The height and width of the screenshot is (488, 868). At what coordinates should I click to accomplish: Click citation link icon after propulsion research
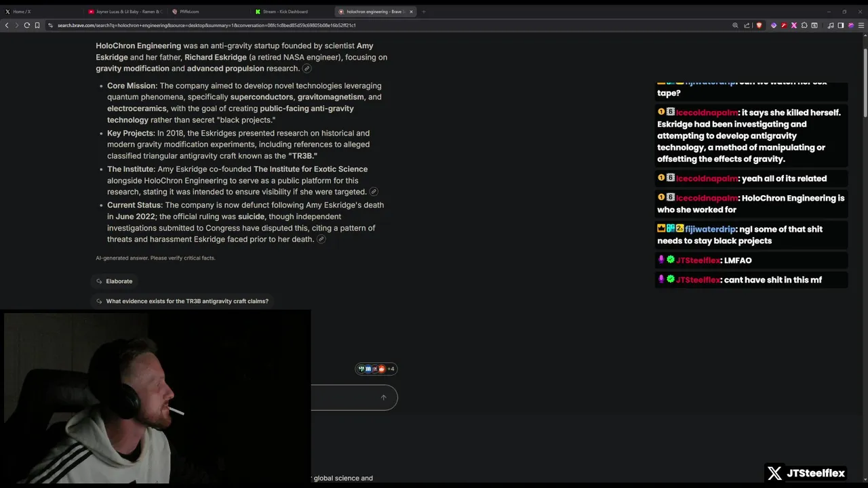(307, 68)
